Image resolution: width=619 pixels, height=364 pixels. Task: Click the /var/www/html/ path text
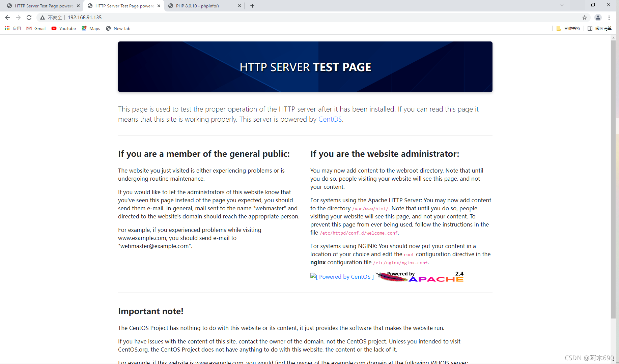pyautogui.click(x=370, y=209)
